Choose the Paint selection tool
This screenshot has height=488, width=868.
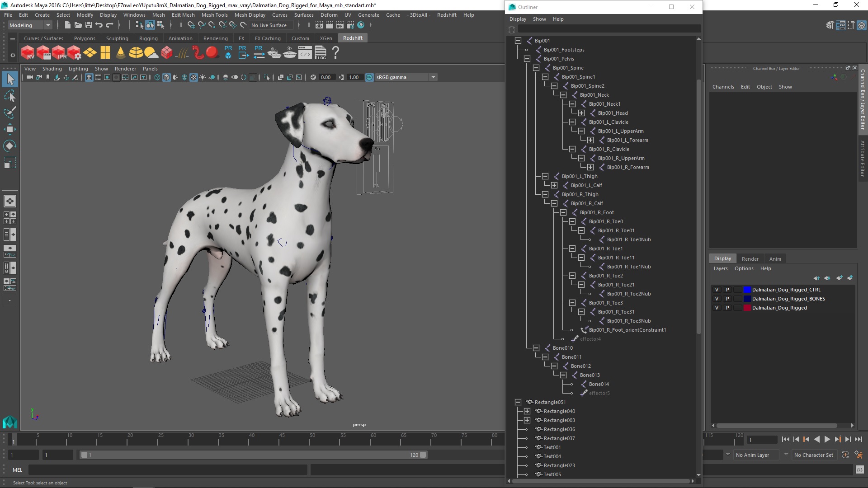tap(10, 113)
